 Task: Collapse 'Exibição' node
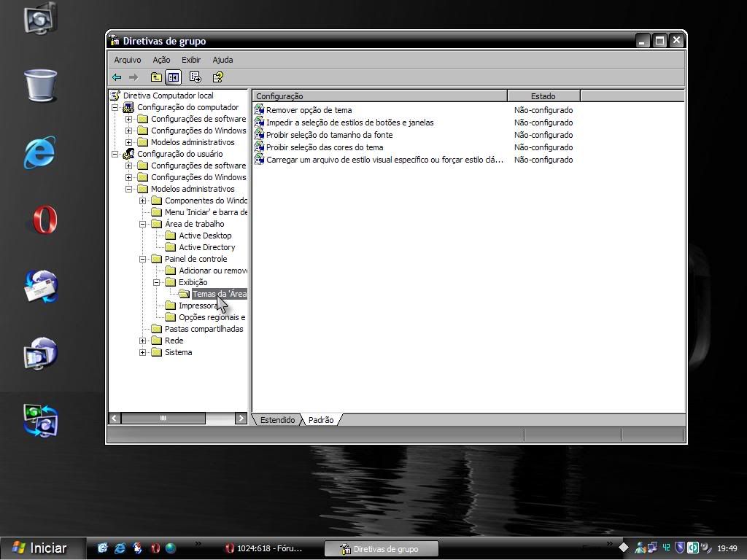click(x=156, y=283)
